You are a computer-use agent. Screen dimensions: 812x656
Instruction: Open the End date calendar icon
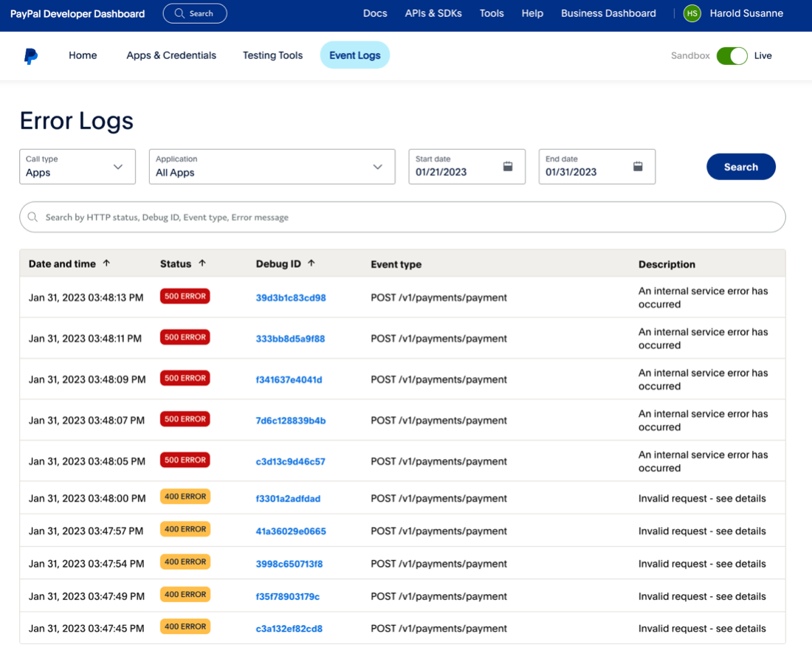pyautogui.click(x=638, y=166)
